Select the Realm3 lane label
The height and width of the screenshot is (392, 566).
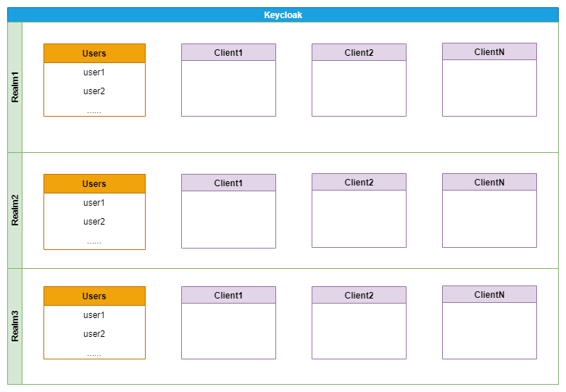click(14, 326)
